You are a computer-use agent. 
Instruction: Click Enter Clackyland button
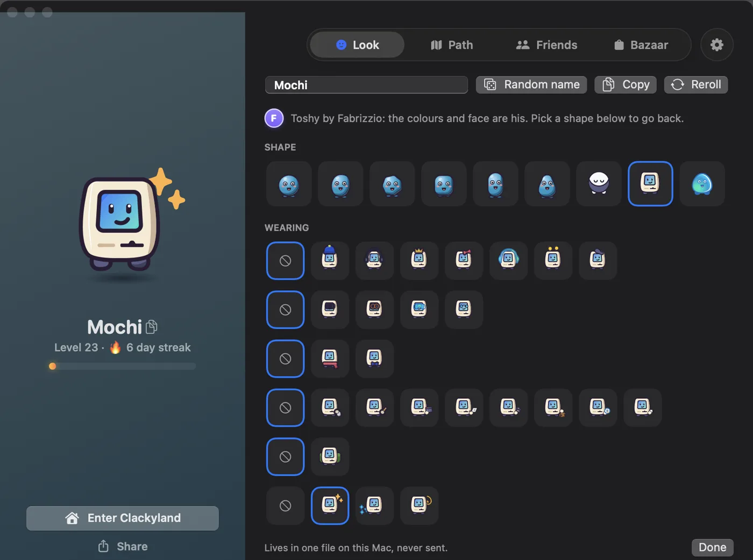[x=123, y=518]
